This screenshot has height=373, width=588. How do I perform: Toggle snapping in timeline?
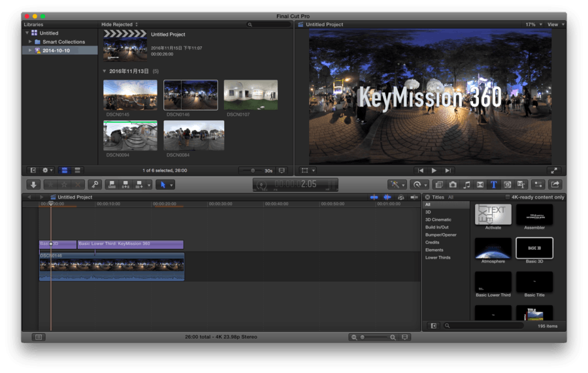tap(414, 197)
